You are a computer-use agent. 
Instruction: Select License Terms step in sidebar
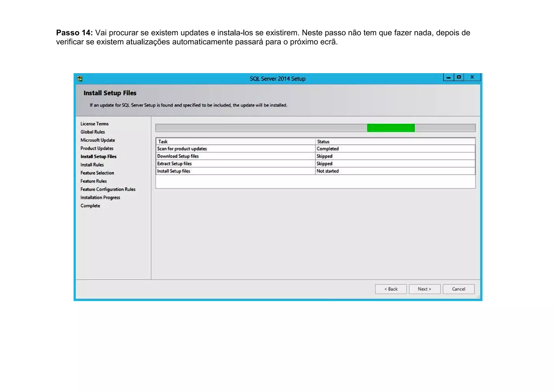coord(95,124)
